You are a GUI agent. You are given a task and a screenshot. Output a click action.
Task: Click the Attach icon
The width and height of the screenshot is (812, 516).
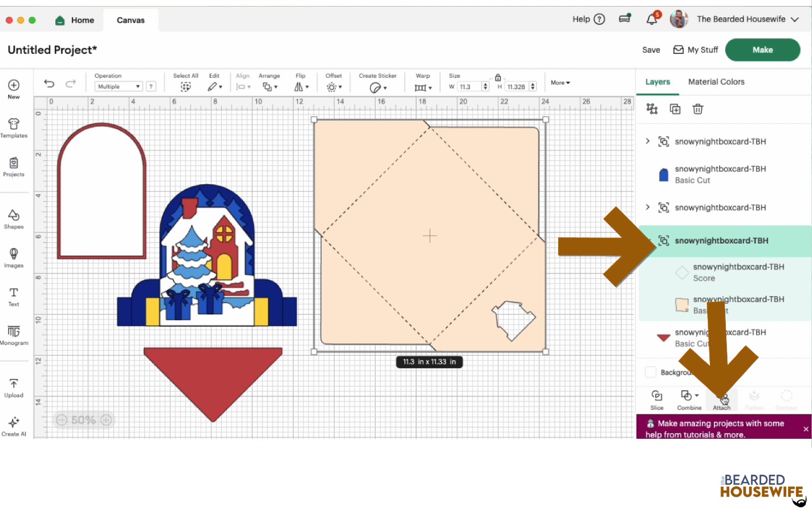coord(722,400)
